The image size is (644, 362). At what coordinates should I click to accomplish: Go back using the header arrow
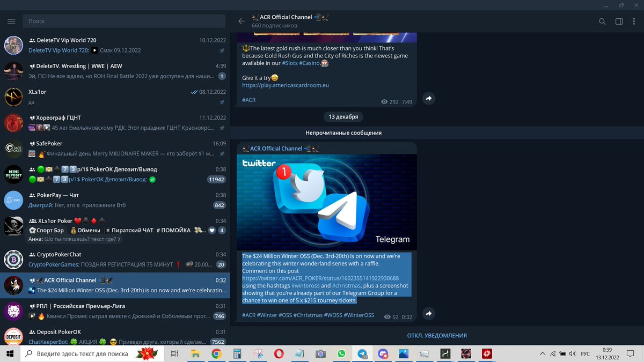click(241, 21)
